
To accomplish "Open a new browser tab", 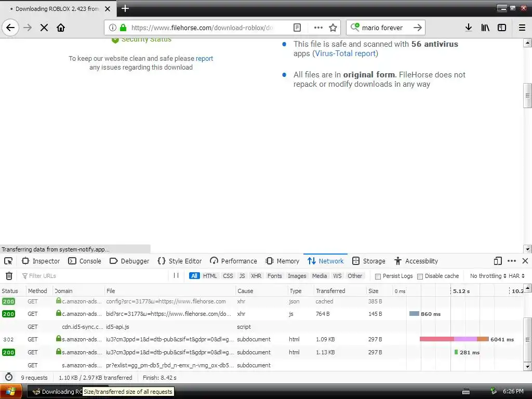I will [125, 8].
